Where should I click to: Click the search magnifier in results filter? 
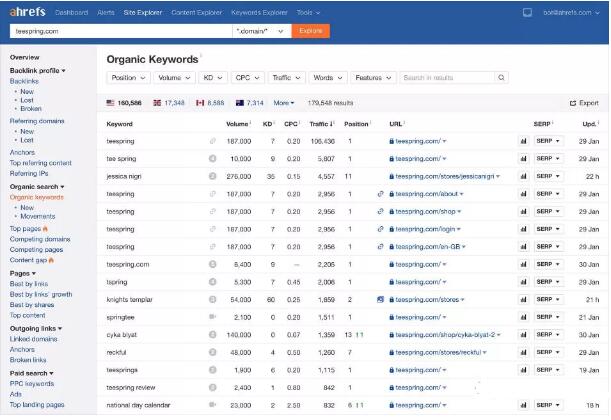point(501,78)
